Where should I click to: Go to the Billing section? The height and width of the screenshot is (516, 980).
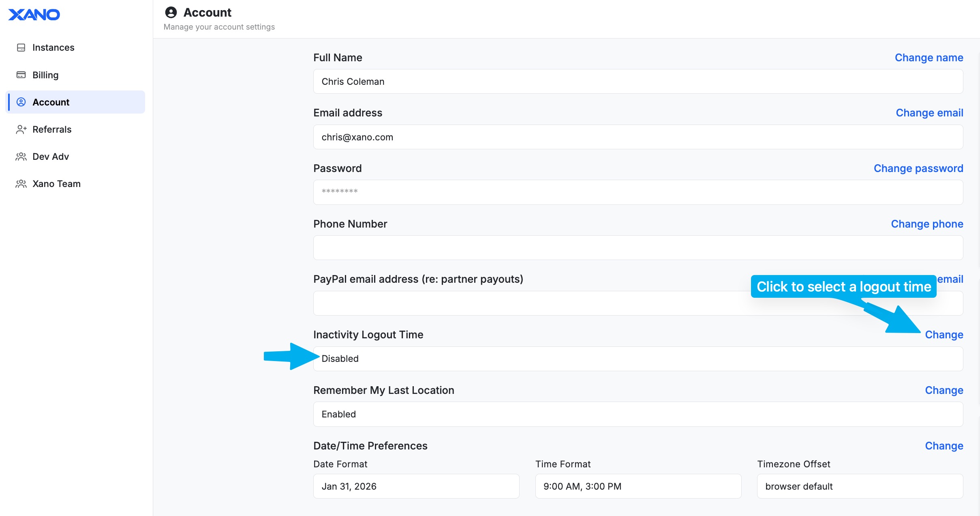75,75
